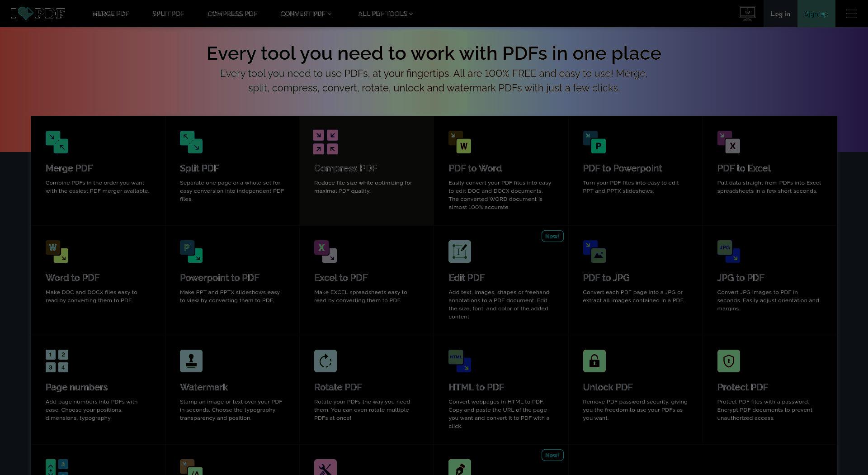
Task: Click 'Combine PDFs in the order' description
Action: (x=97, y=187)
